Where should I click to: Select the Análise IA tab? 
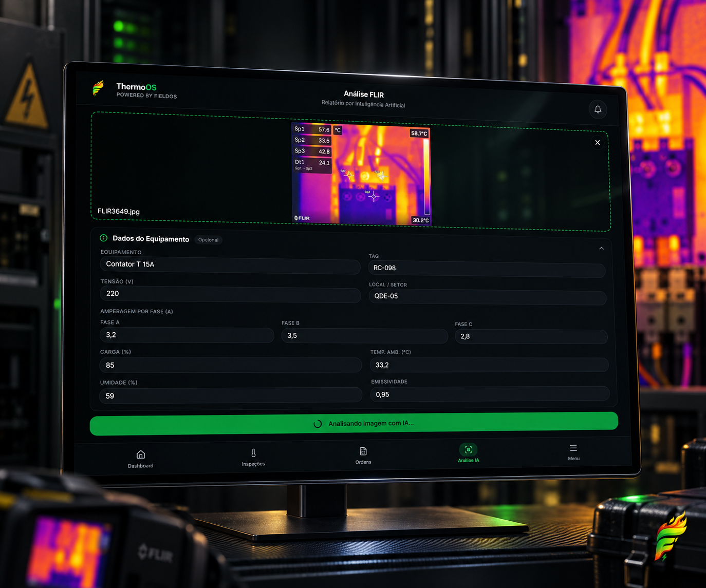[x=468, y=453]
